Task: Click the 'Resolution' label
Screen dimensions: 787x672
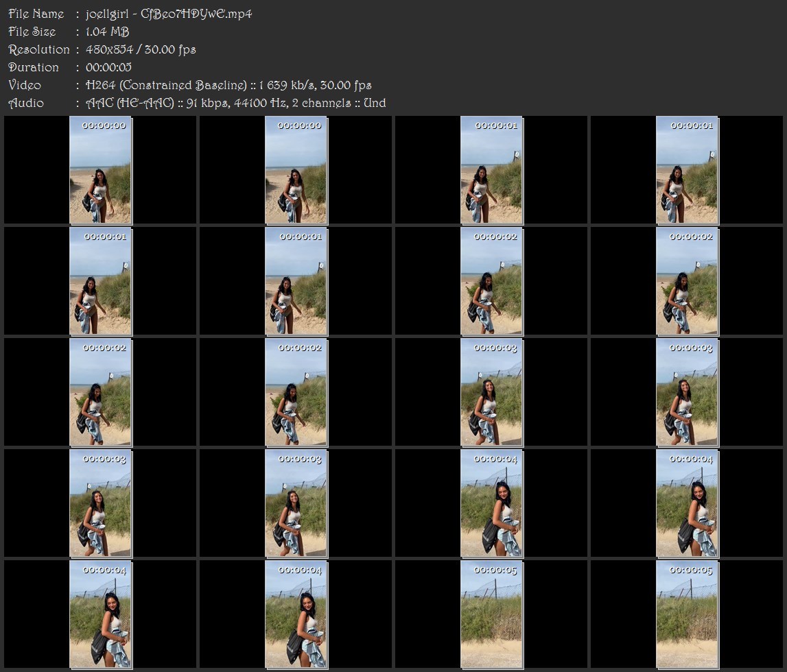Action: pyautogui.click(x=39, y=49)
